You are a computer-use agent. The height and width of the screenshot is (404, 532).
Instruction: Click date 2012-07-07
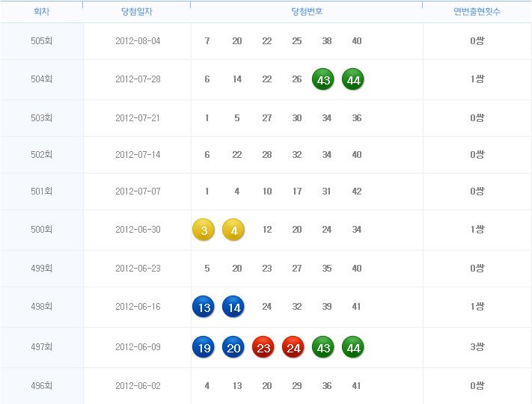point(138,192)
